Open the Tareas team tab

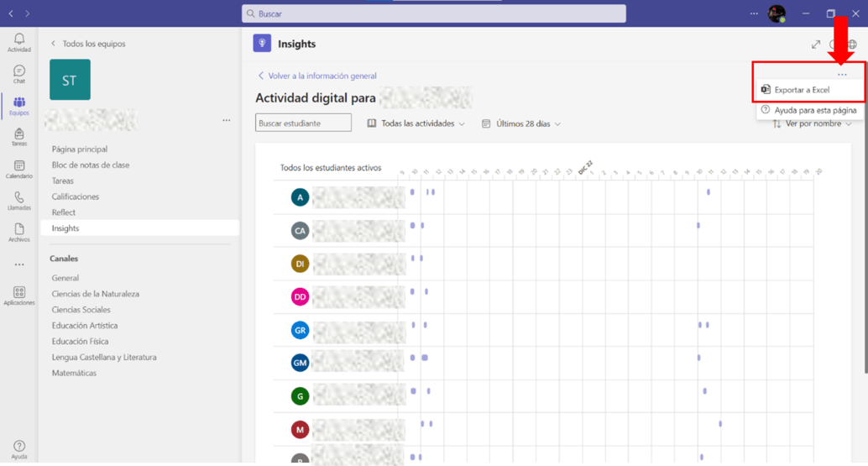pyautogui.click(x=63, y=181)
